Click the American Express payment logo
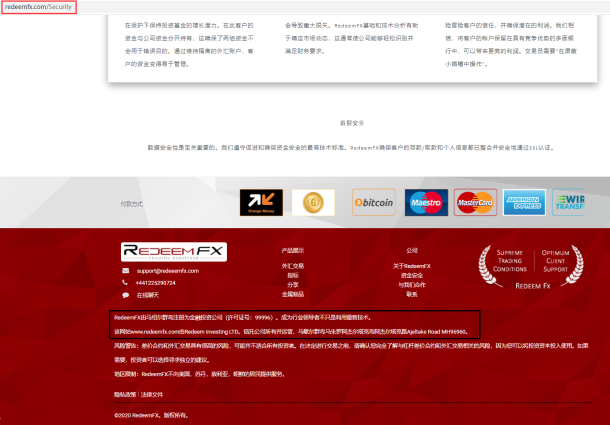The height and width of the screenshot is (425, 610). 524,202
